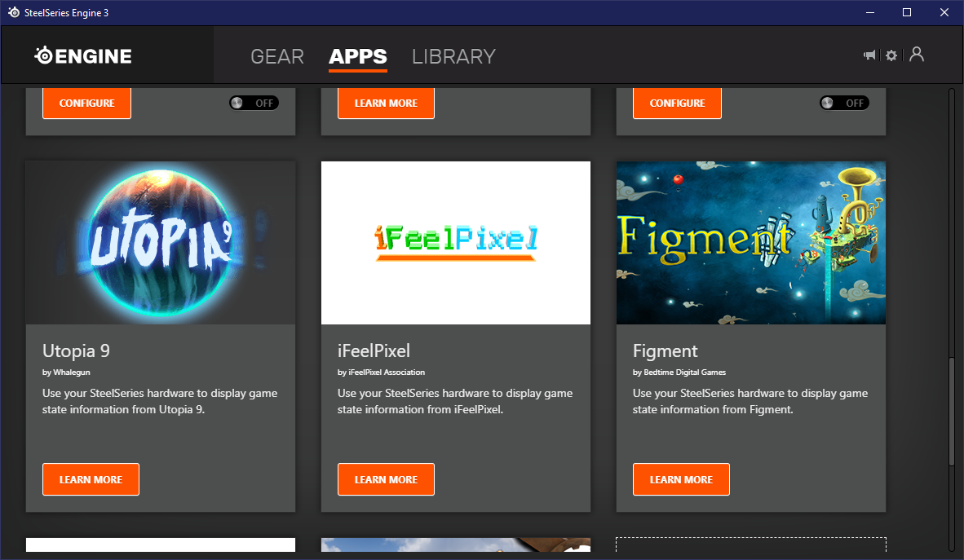Click LEARN MORE for Utopia 9

click(91, 479)
